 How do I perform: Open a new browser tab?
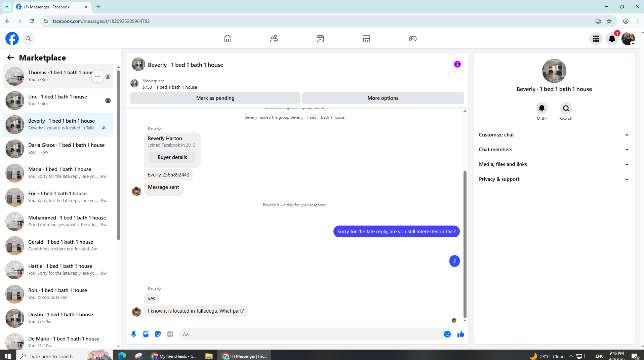[98, 7]
